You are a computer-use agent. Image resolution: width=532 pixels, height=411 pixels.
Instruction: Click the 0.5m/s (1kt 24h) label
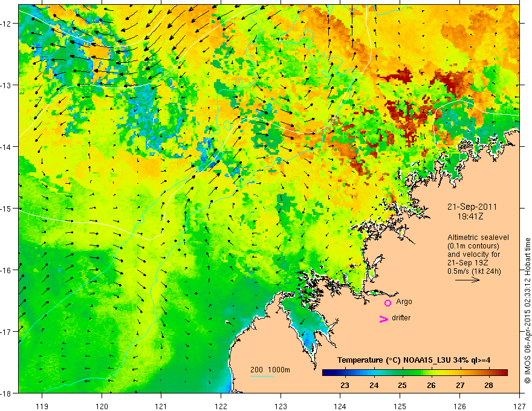tap(474, 271)
